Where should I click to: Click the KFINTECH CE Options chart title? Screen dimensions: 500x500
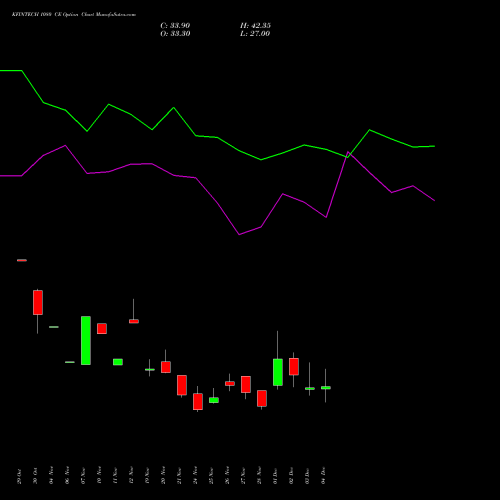(x=74, y=15)
